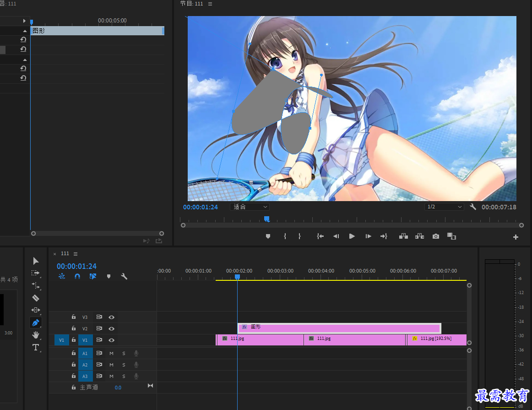532x410 pixels.
Task: Select the 111.jpg [192.5%] clip
Action: click(x=437, y=340)
